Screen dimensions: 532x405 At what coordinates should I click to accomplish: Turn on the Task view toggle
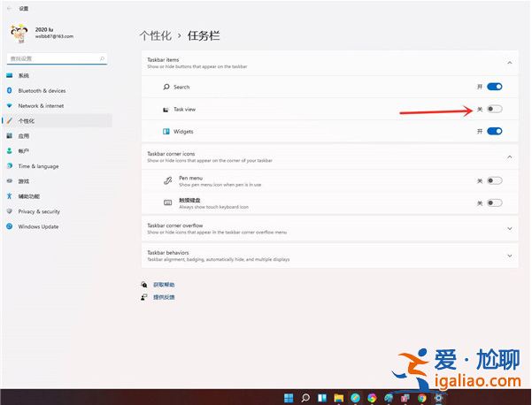point(494,109)
